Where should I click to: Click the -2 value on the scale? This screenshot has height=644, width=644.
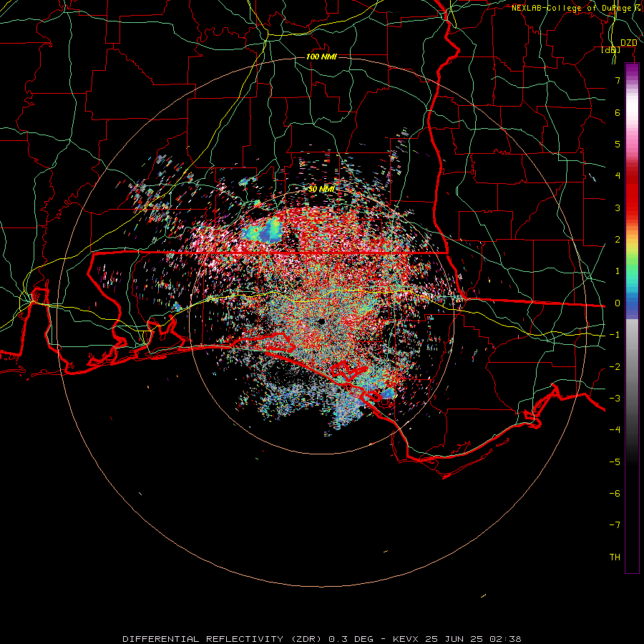[x=615, y=367]
